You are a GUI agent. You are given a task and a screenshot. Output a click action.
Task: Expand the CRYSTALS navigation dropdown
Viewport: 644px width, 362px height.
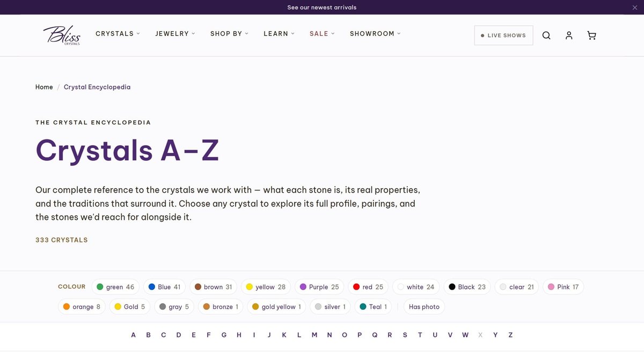point(118,33)
